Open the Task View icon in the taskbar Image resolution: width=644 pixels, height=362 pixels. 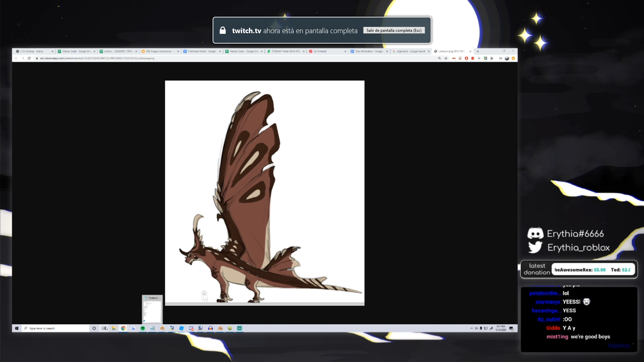tap(104, 328)
